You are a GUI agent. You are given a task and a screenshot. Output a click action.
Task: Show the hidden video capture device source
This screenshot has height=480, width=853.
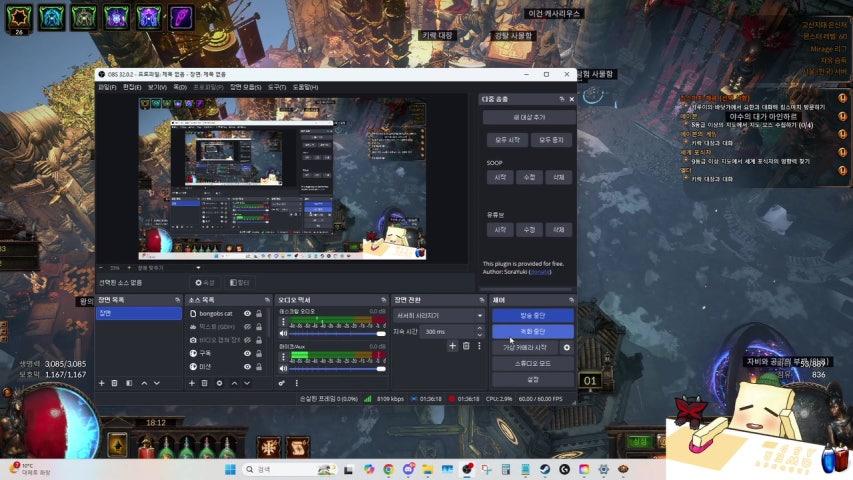[x=248, y=340]
